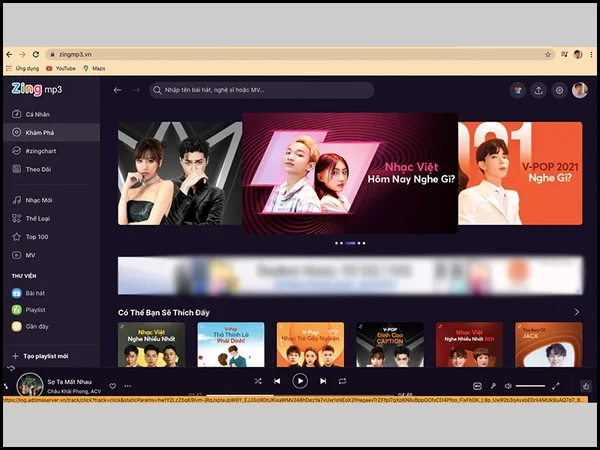Click next arrow of Có Thể Bạn Sẽ Thích Đấy

pos(577,312)
